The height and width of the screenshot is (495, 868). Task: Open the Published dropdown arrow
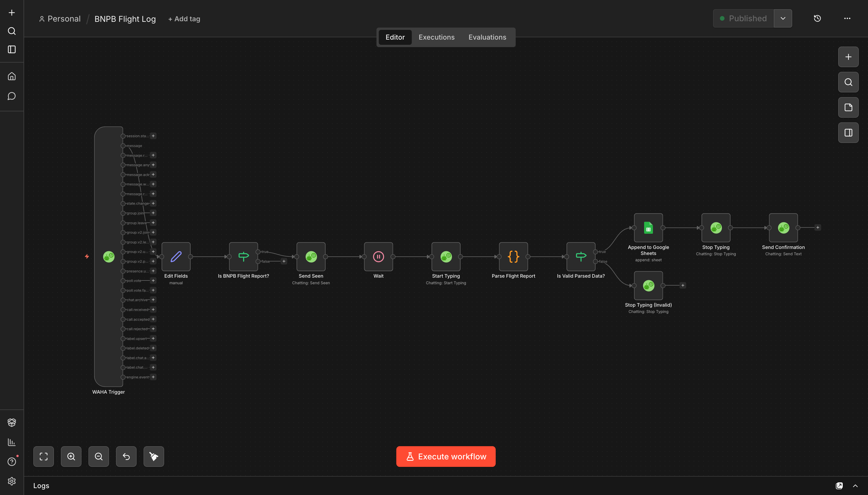[783, 18]
